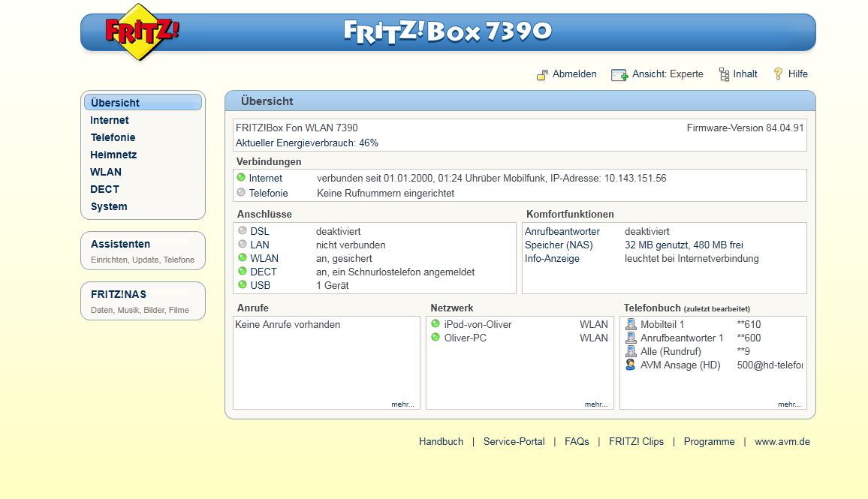Click the Inhalt sitemap icon
Screen dimensions: 868x499
[x=724, y=74]
